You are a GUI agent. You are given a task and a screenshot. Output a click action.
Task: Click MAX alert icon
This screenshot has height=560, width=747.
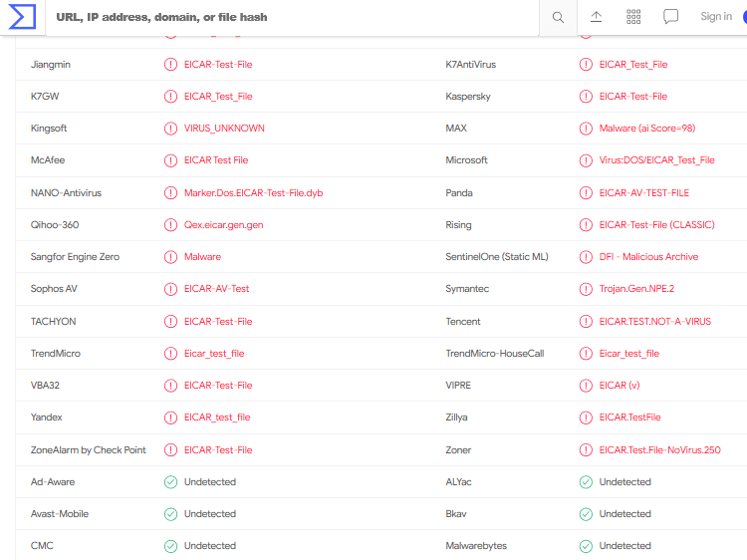pos(586,129)
